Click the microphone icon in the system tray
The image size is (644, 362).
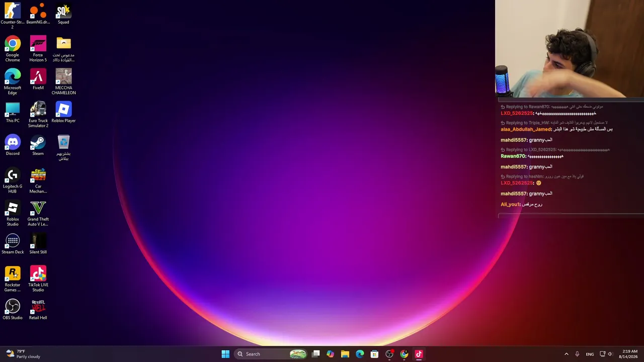pyautogui.click(x=577, y=354)
